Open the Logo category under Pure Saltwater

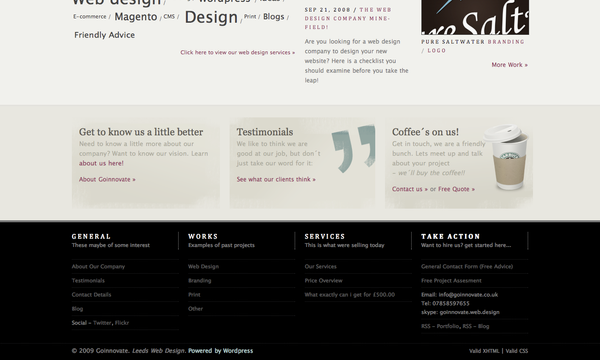(x=437, y=50)
